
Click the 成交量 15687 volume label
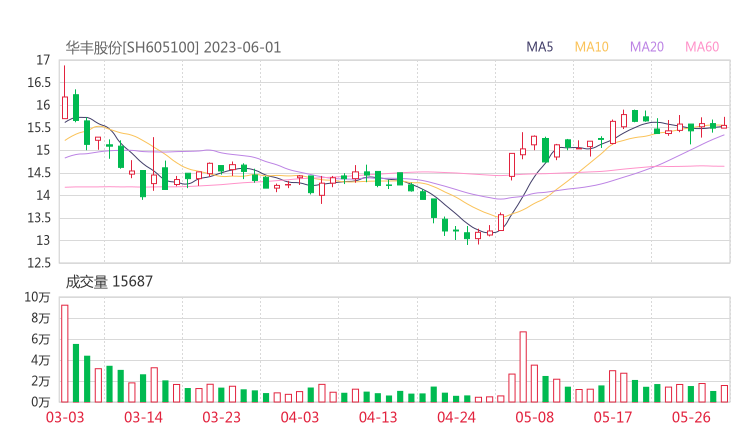click(109, 282)
